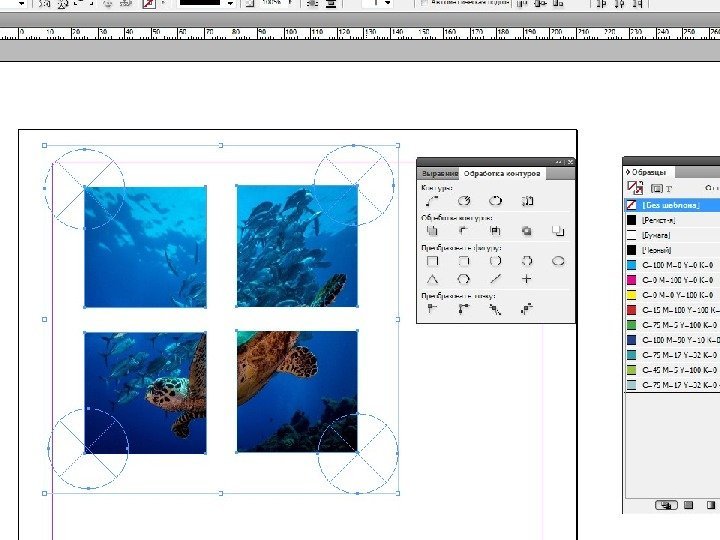Image resolution: width=720 pixels, height=540 pixels.
Task: Convert shape to rounded rectangle
Action: (x=464, y=261)
